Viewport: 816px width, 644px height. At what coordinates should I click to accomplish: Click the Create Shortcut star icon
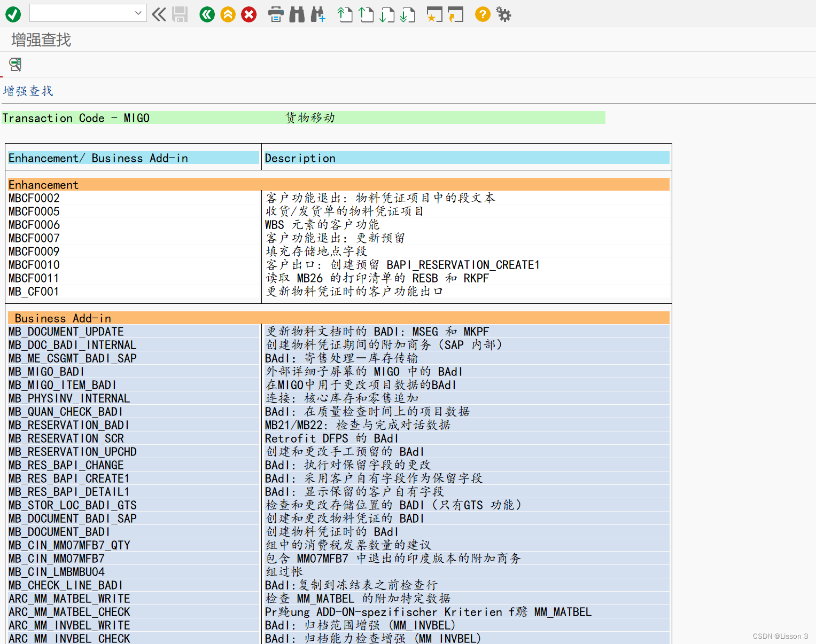click(434, 14)
